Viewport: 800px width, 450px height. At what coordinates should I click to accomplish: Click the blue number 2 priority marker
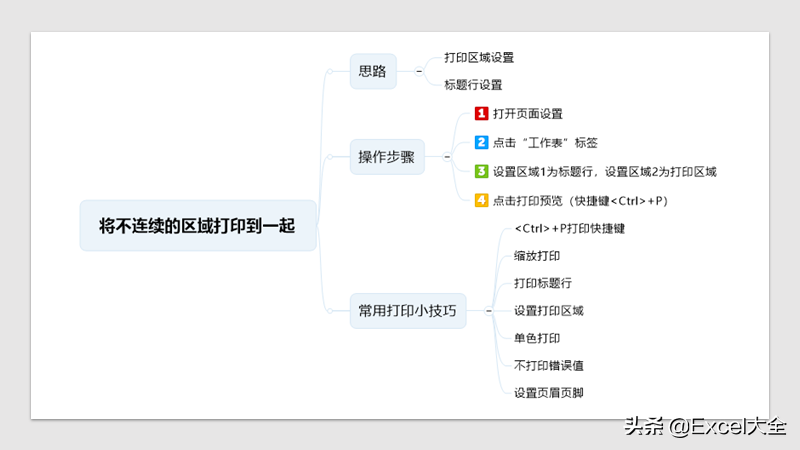(x=481, y=142)
